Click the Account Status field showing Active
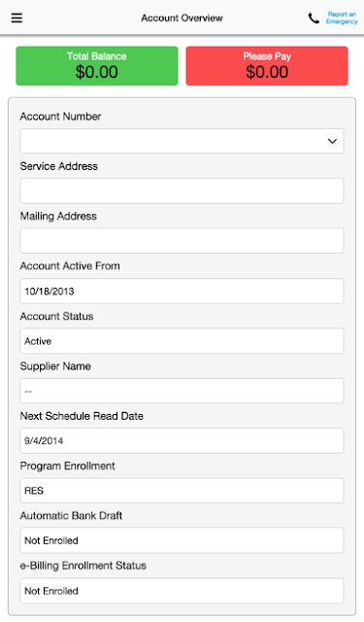 pos(182,341)
